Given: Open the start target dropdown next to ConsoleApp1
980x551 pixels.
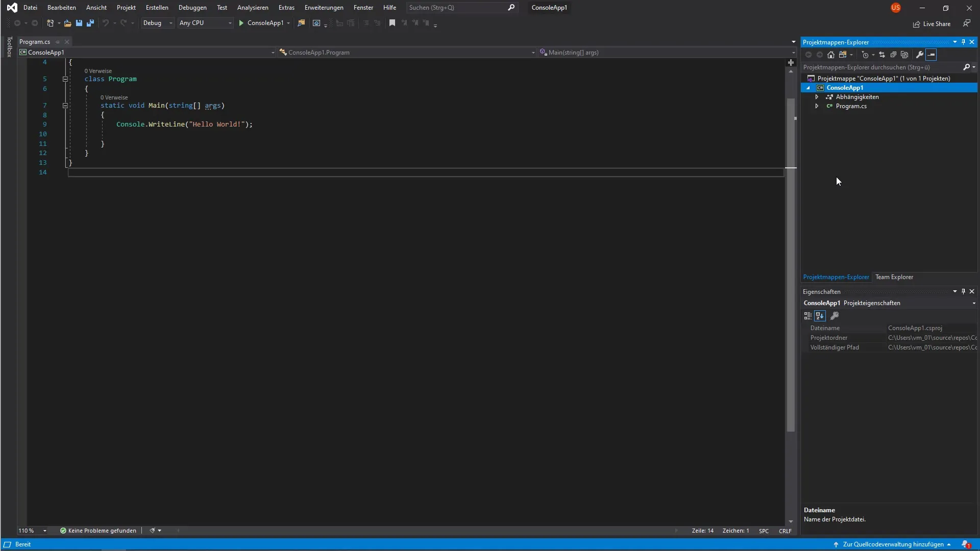Looking at the screenshot, I should point(288,23).
